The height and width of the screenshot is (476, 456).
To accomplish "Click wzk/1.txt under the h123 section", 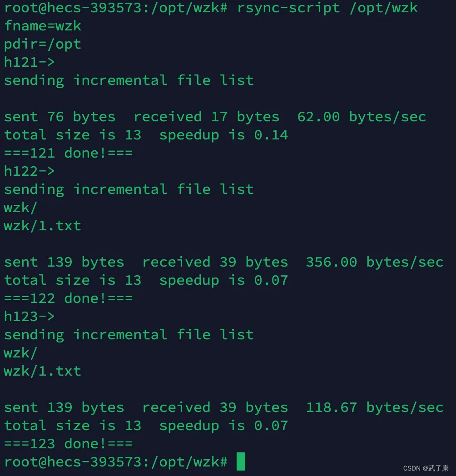I will point(43,371).
